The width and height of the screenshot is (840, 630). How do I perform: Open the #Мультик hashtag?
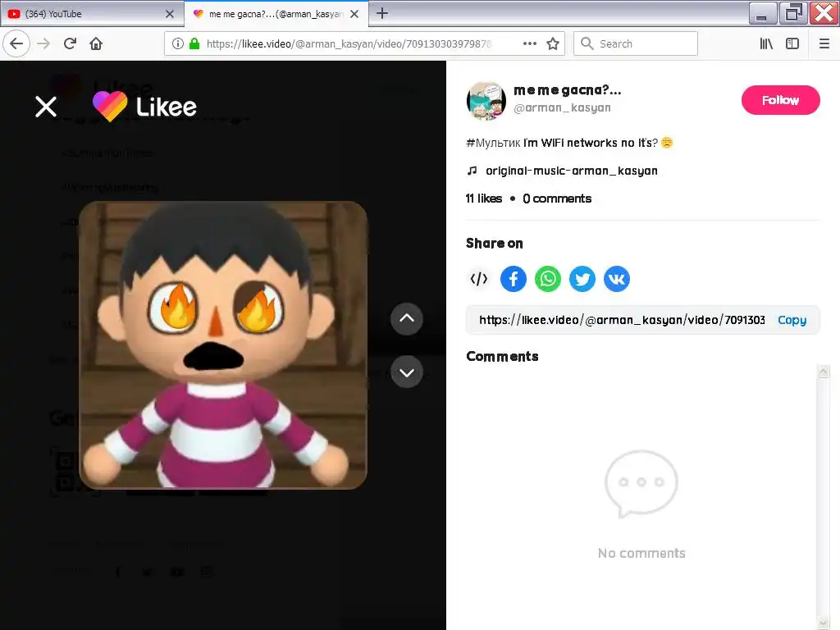click(493, 143)
